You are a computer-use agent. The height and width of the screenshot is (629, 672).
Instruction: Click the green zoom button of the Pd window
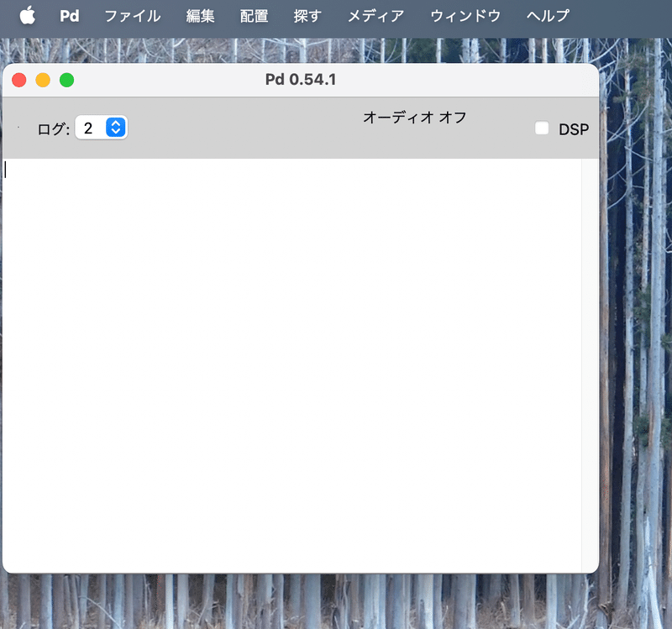(x=66, y=80)
